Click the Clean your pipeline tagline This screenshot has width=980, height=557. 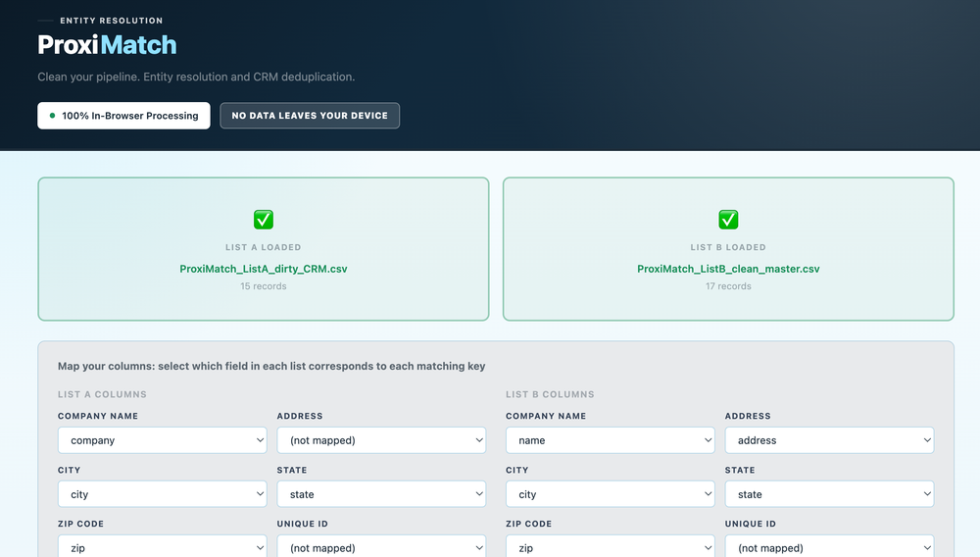(196, 76)
